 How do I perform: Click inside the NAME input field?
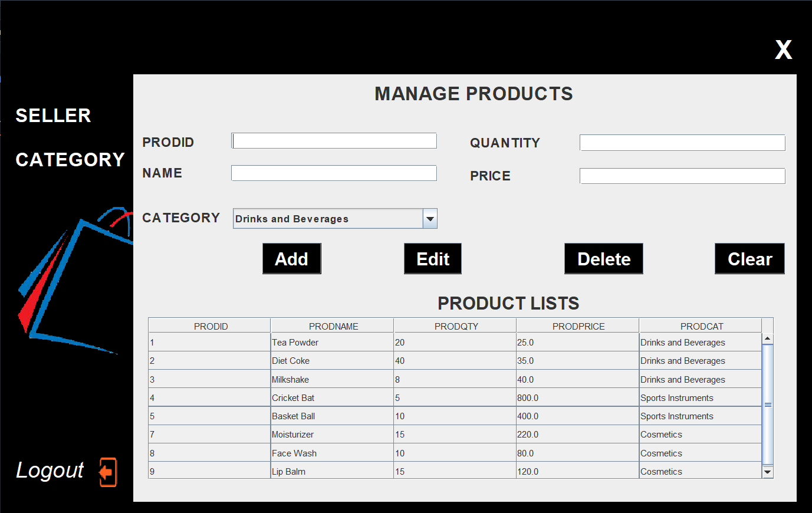pos(334,173)
